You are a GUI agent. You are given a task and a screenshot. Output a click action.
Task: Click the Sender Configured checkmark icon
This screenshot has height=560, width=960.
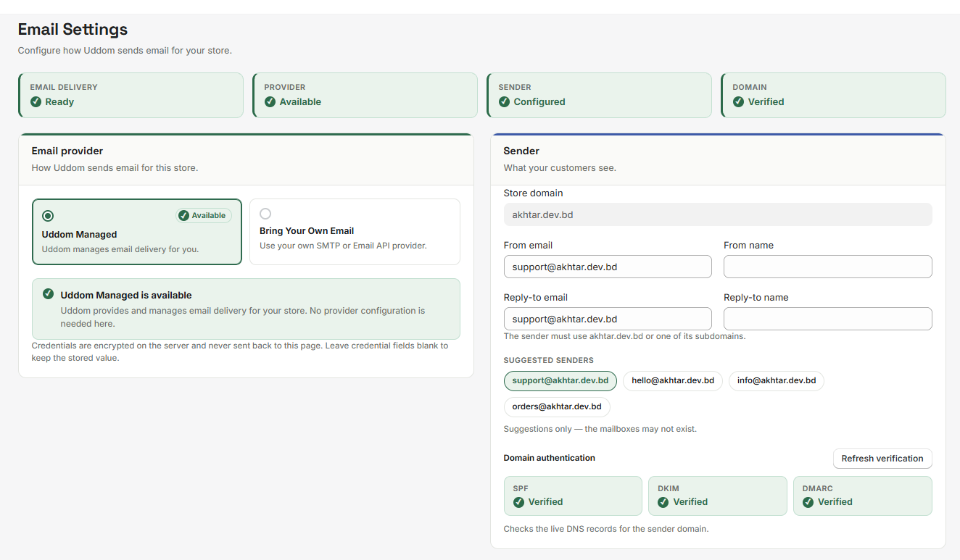point(504,102)
